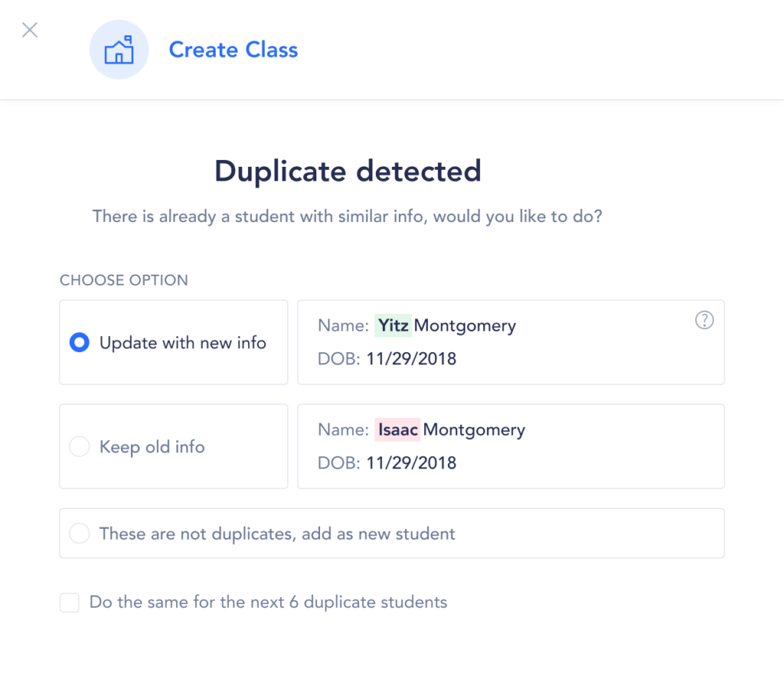Click the Duplicate detected heading
The width and height of the screenshot is (784, 692).
click(x=348, y=171)
